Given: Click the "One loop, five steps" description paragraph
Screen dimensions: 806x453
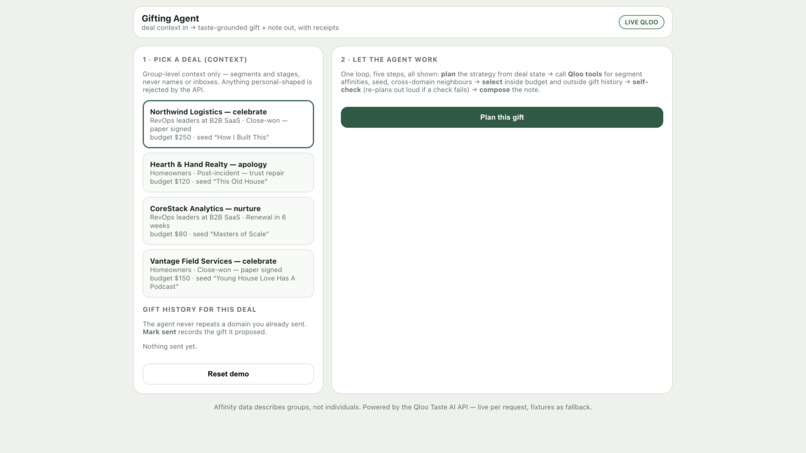Looking at the screenshot, I should [494, 82].
